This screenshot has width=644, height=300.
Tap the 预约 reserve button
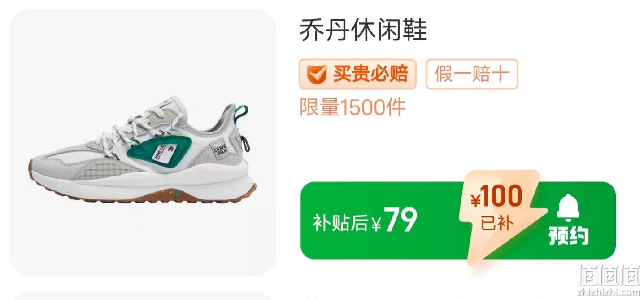(x=569, y=236)
